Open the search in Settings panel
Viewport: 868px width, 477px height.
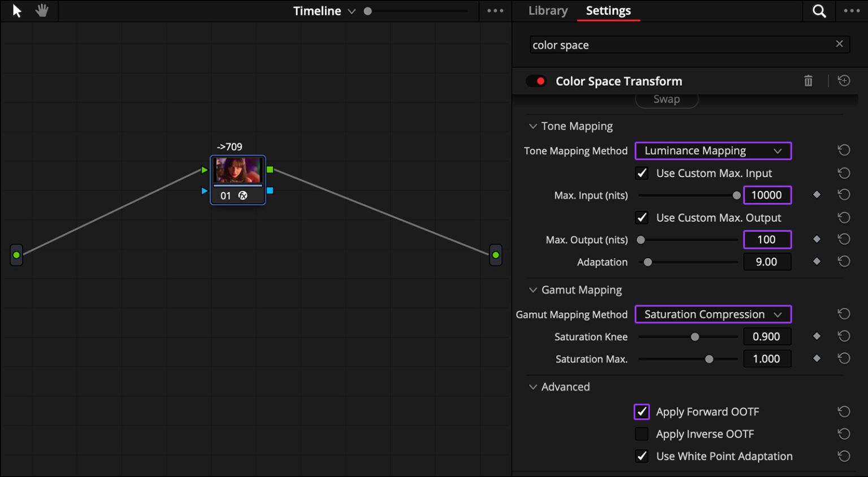click(818, 10)
